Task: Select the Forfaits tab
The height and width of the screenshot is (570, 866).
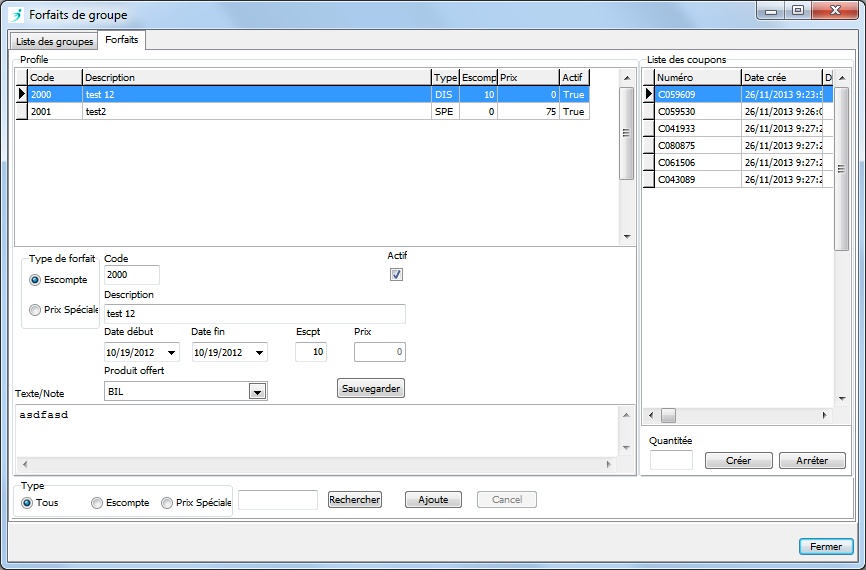Action: tap(122, 40)
